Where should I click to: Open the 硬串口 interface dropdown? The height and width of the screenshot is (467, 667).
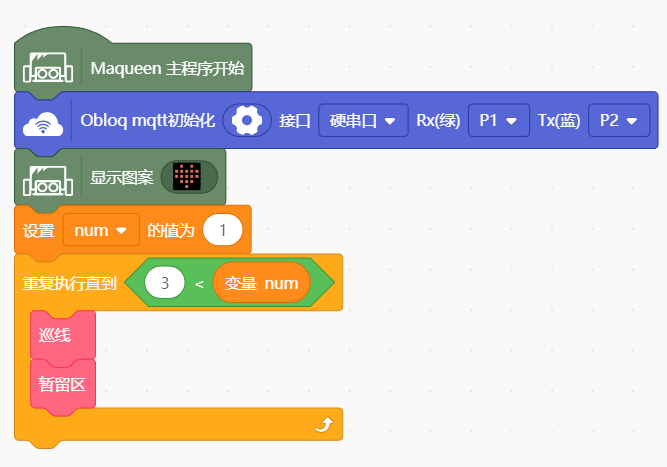tap(363, 120)
